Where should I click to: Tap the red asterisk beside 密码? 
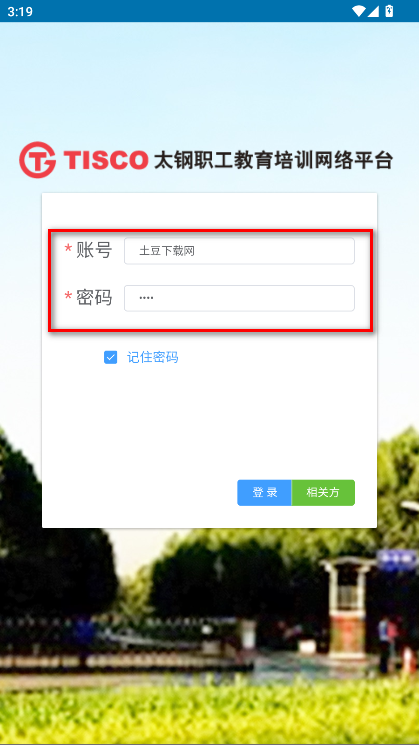point(68,297)
